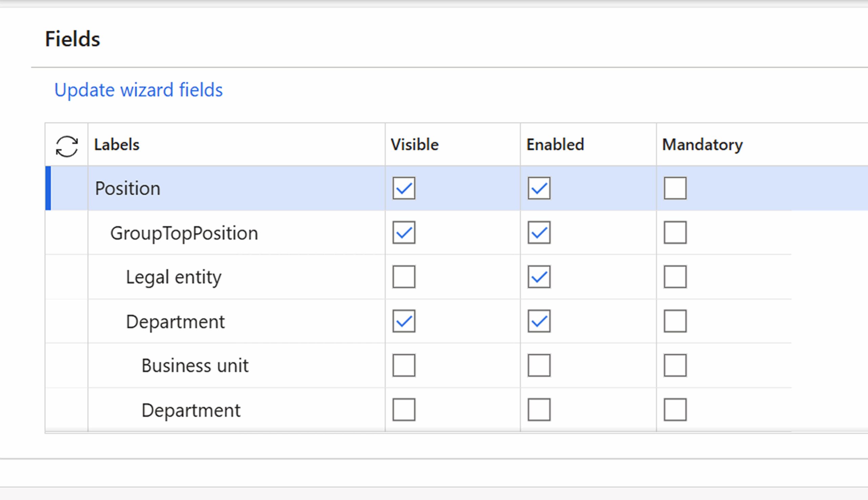This screenshot has width=868, height=500.
Task: Select the Legal entity row label
Action: [174, 277]
